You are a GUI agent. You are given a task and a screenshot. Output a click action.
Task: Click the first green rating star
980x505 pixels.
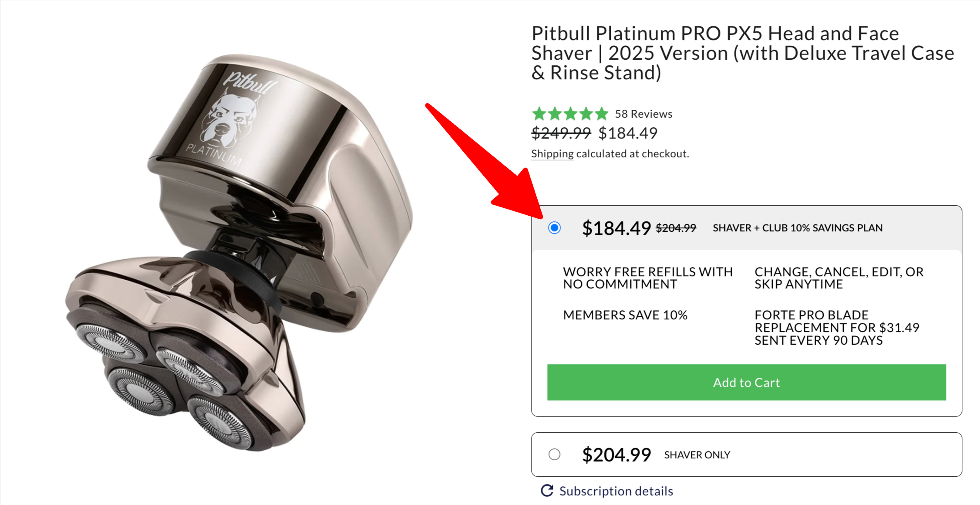click(539, 114)
